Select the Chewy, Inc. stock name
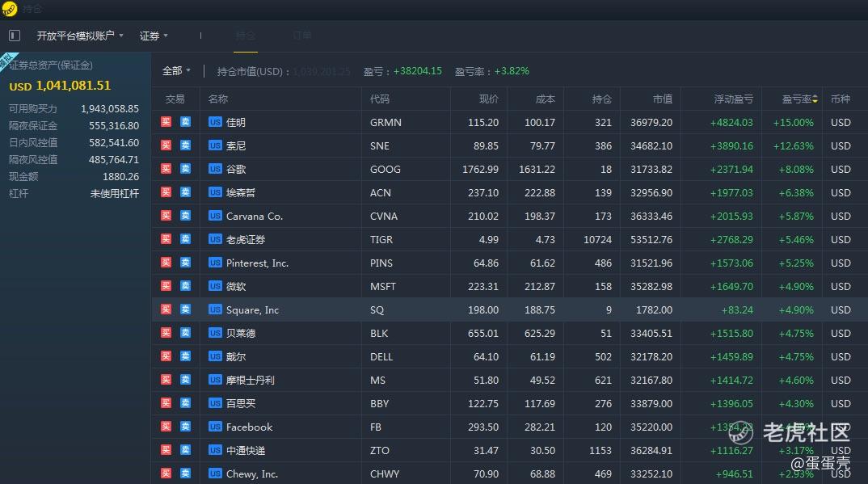The image size is (868, 484). coord(252,474)
